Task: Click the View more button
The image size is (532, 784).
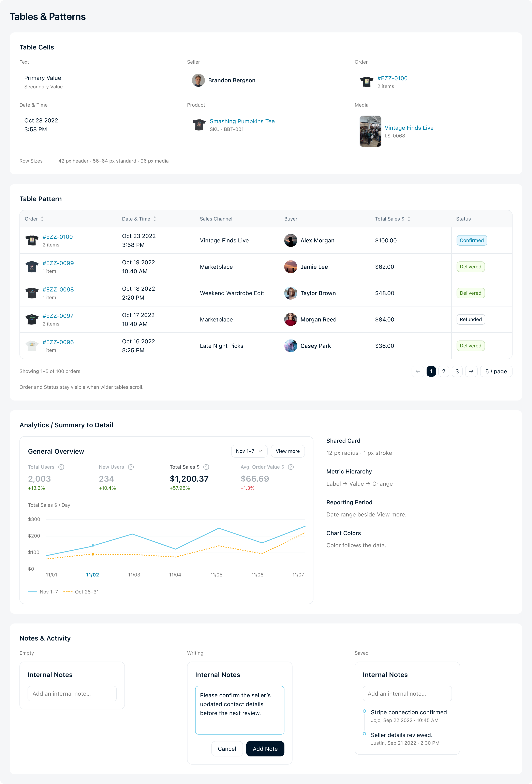Action: coord(288,451)
